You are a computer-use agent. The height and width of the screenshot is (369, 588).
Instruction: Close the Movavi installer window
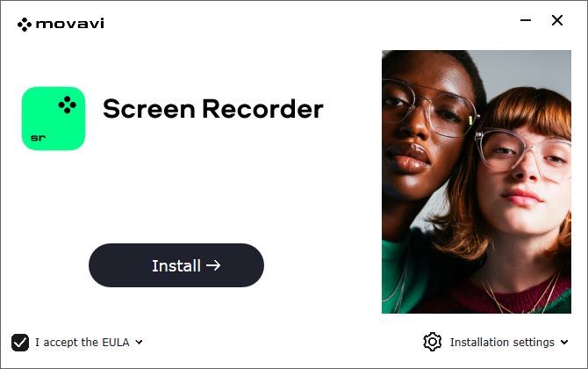557,20
